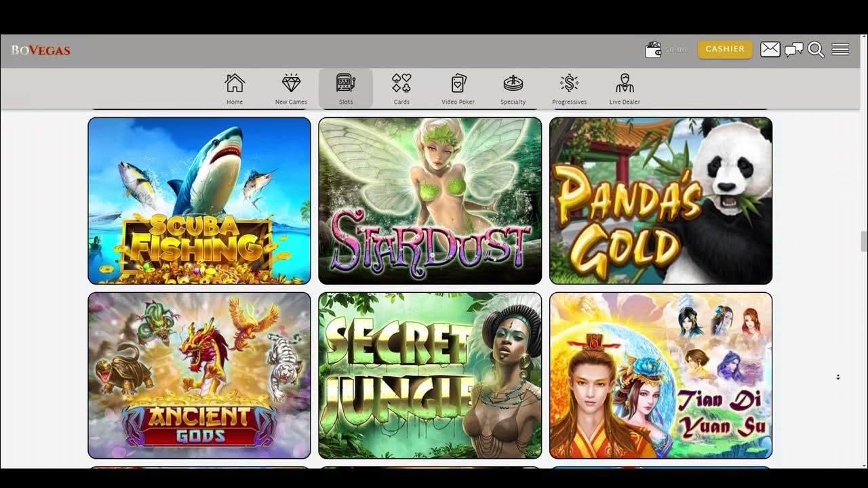
Task: Click the Progressives label
Action: pos(570,102)
